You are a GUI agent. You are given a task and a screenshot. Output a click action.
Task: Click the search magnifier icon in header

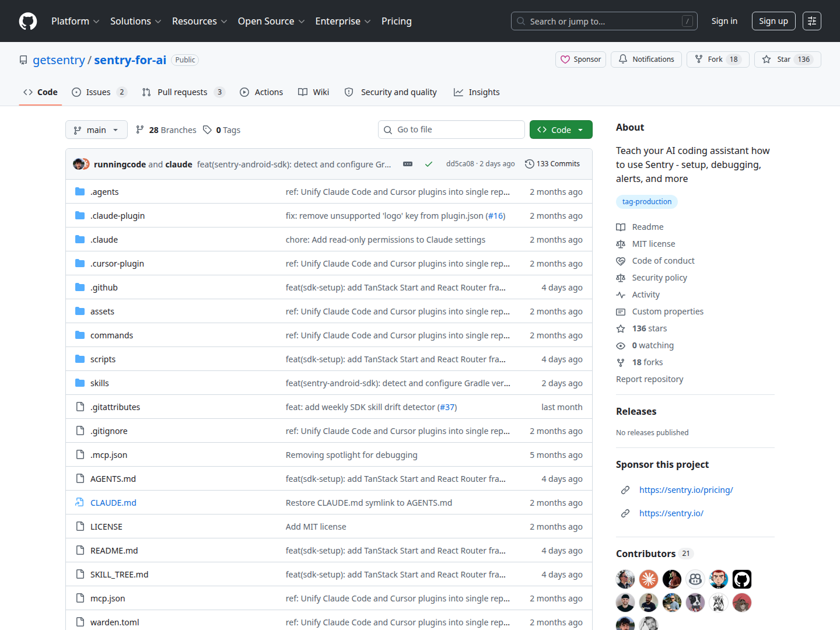521,21
